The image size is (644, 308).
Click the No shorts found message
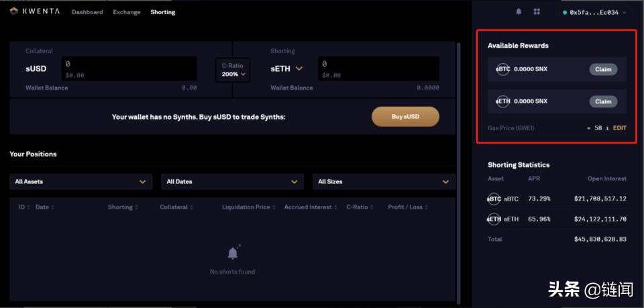pos(233,272)
